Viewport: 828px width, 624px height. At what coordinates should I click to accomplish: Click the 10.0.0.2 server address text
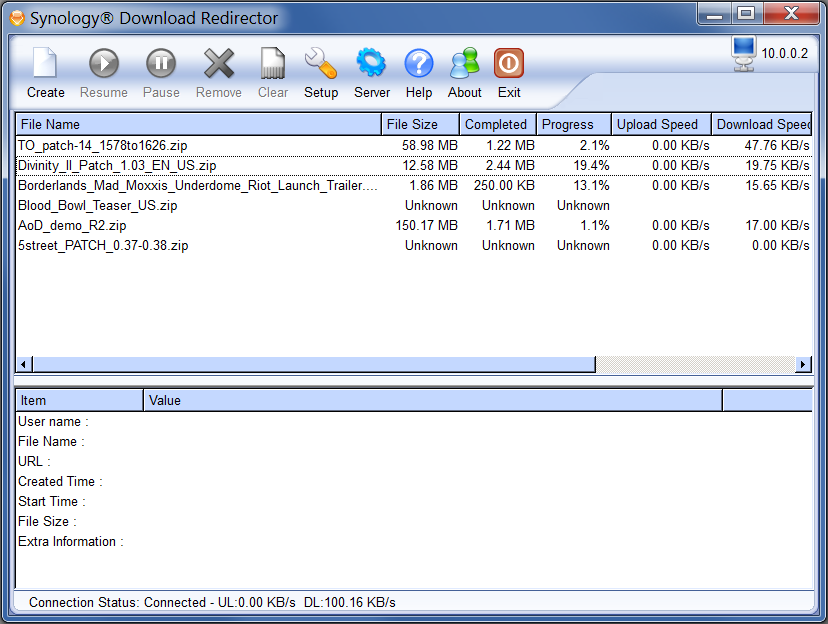point(784,53)
